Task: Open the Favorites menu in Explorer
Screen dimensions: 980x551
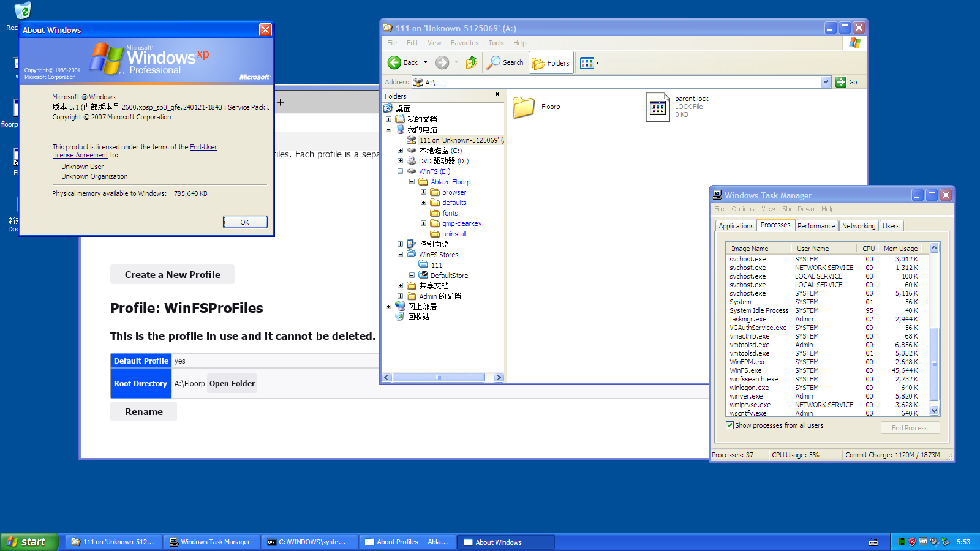Action: coord(464,43)
